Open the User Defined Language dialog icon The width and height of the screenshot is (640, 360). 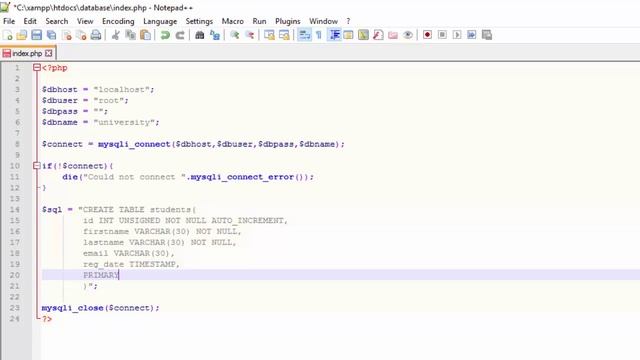point(349,35)
